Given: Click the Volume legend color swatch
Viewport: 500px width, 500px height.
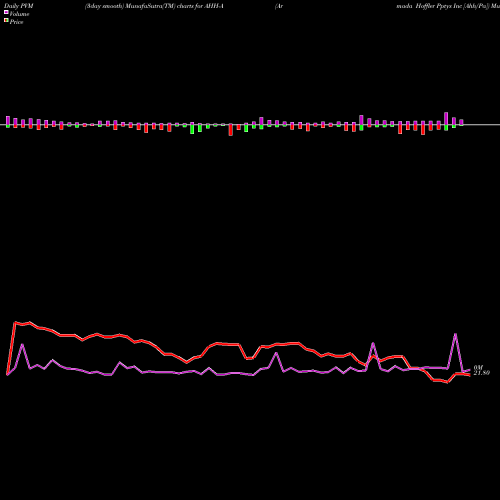Looking at the screenshot, I should pos(6,12).
